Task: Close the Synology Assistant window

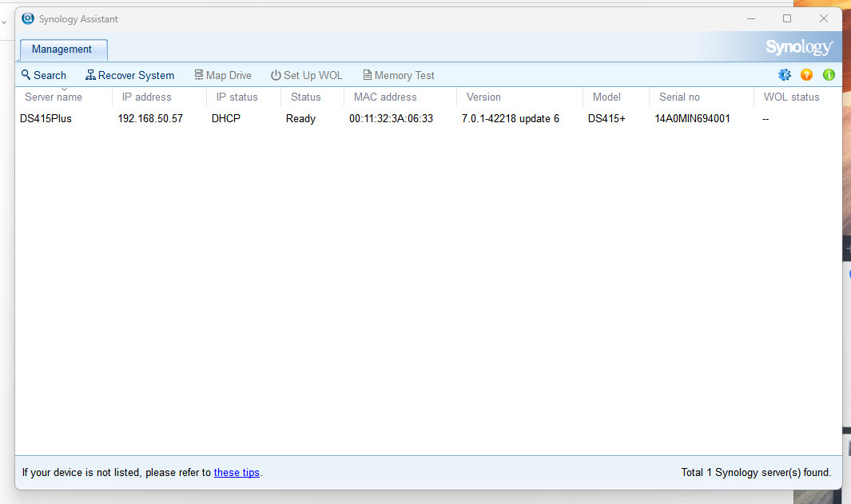Action: click(x=823, y=18)
